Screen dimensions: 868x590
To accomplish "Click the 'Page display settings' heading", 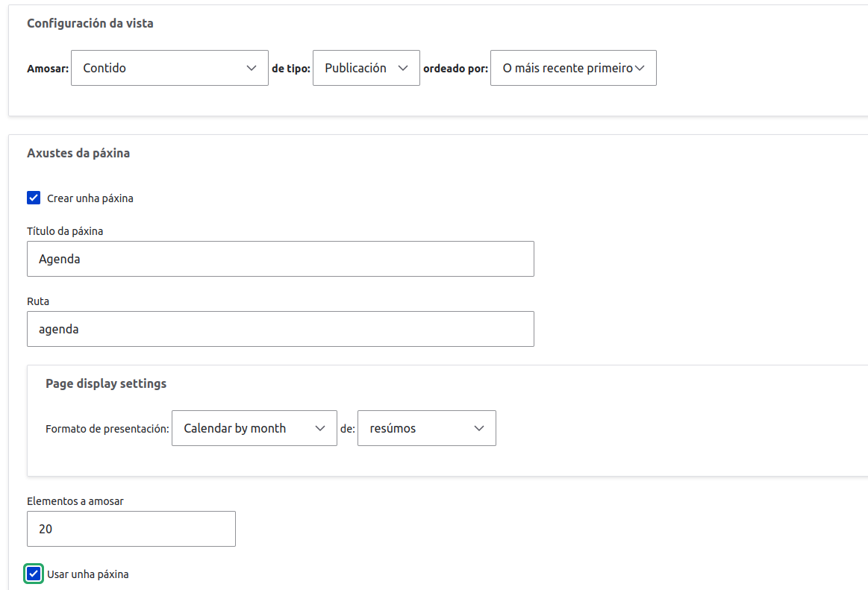I will click(106, 383).
